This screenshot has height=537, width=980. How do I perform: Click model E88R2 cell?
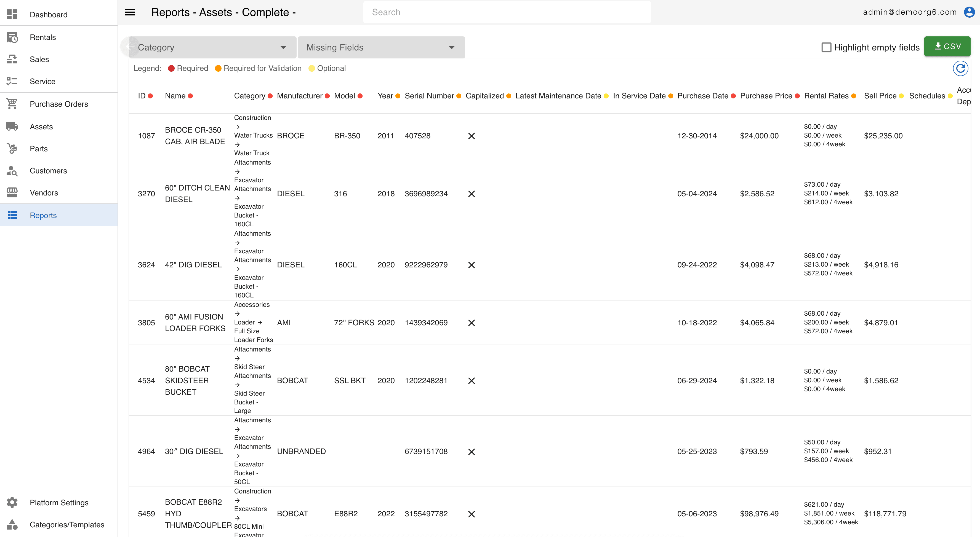pyautogui.click(x=346, y=514)
